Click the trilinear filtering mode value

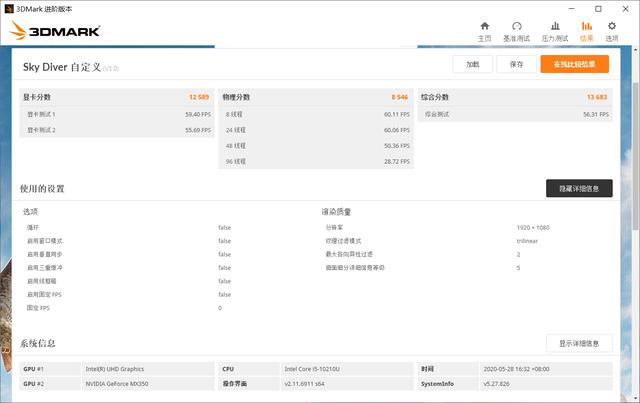[527, 241]
